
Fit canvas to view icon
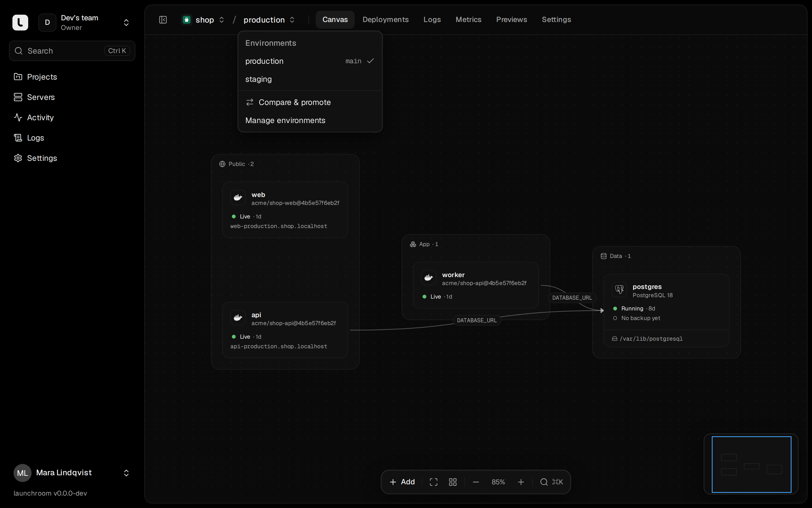[434, 482]
